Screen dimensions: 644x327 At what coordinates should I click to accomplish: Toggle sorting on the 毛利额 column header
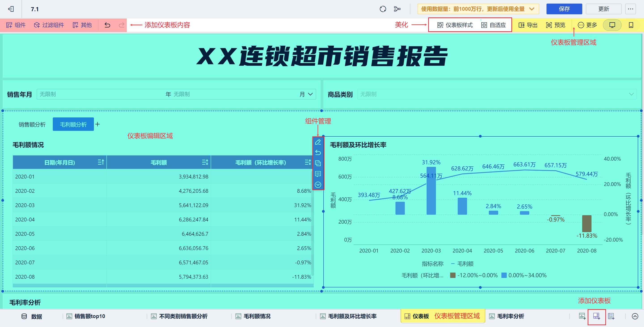point(205,163)
